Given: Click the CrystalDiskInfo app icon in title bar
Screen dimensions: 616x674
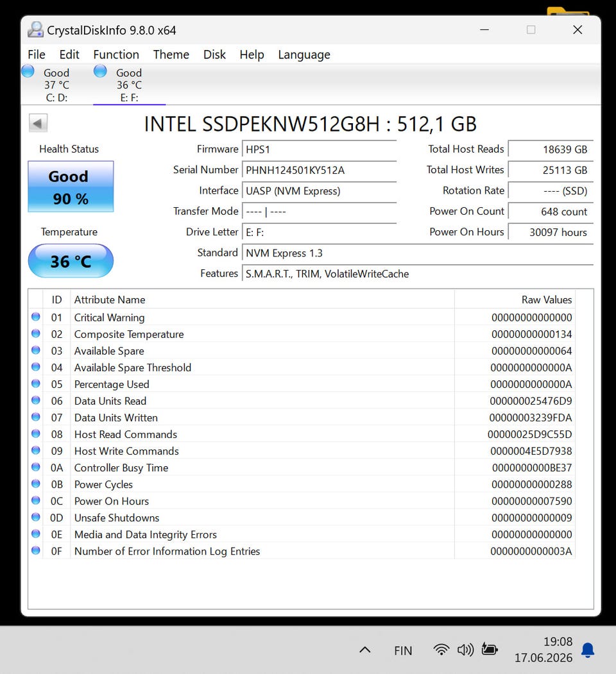Looking at the screenshot, I should 35,29.
